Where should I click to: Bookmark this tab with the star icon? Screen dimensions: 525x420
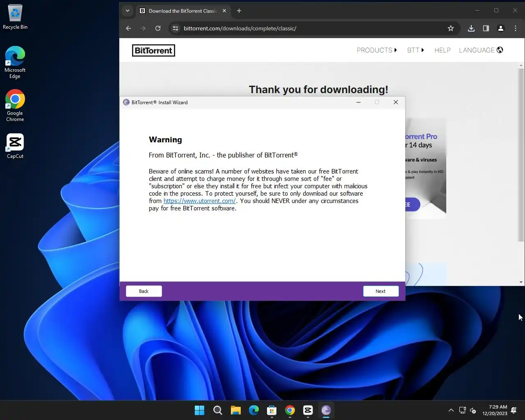451,28
